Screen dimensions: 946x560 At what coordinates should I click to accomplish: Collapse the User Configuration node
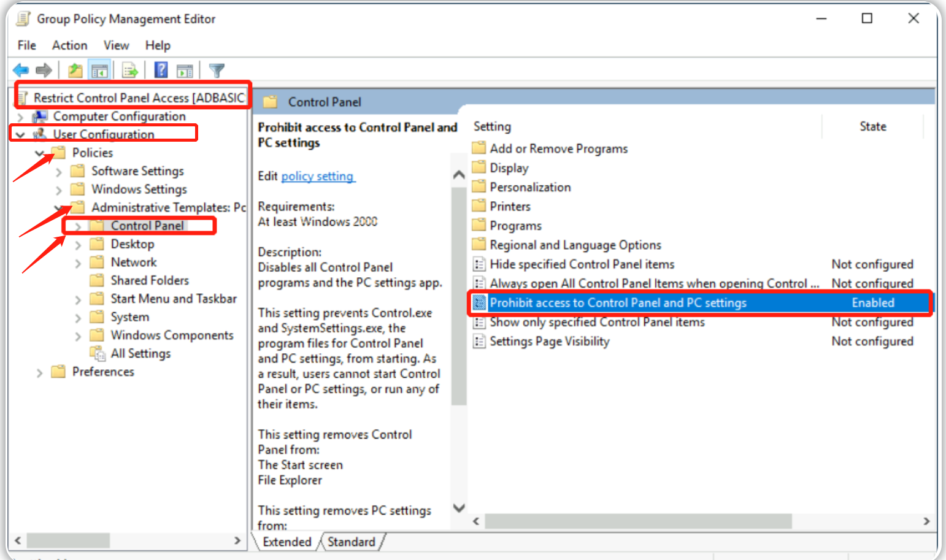point(20,134)
